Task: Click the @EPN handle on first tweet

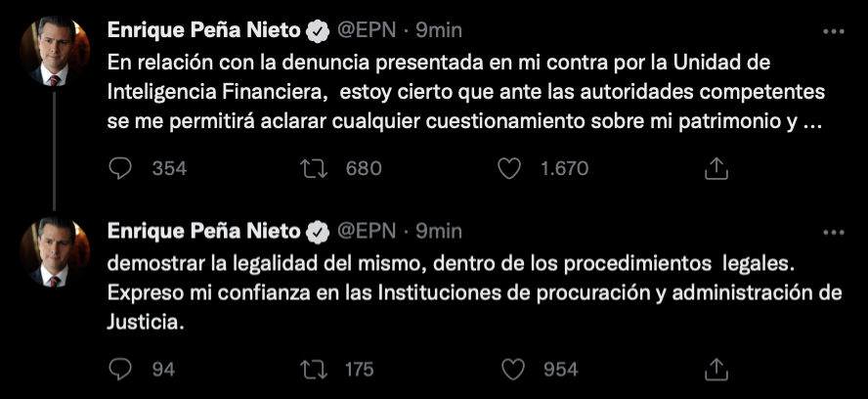Action: [x=367, y=30]
